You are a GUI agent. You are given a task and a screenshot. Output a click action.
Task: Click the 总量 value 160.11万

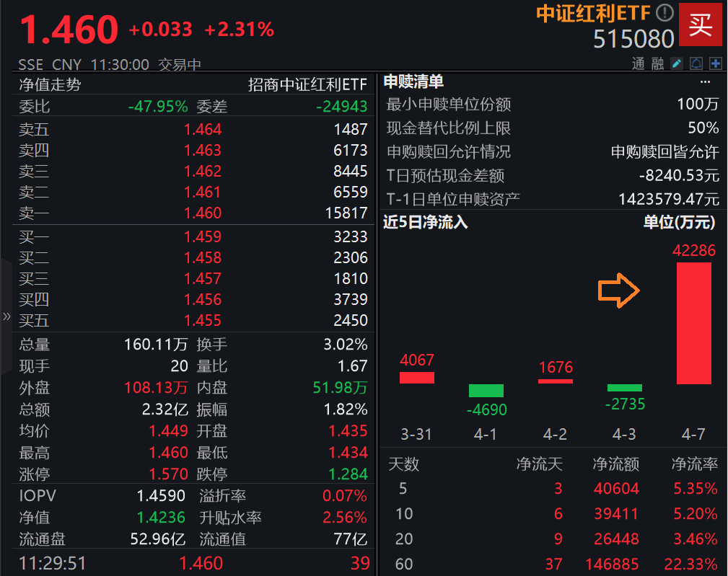(x=156, y=345)
